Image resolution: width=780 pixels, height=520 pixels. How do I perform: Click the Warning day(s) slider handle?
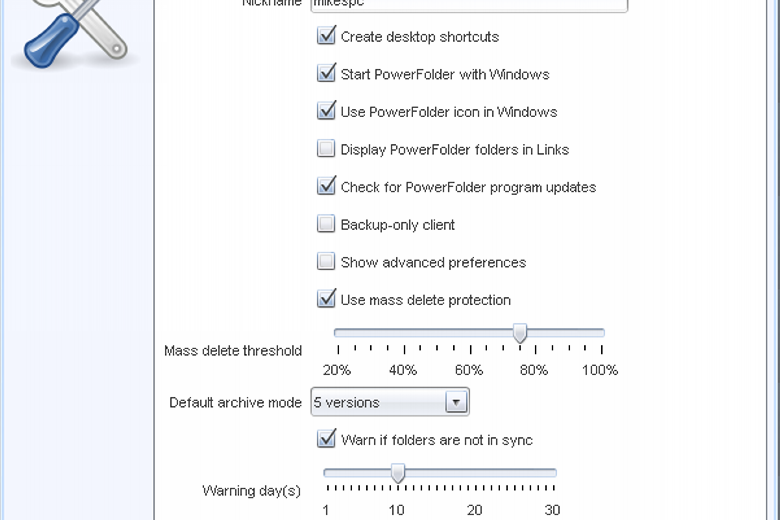[x=397, y=473]
